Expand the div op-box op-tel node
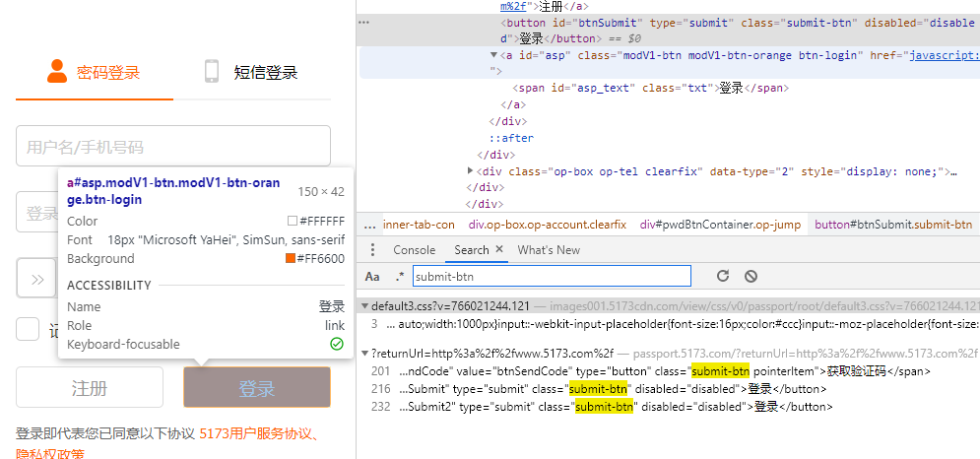Viewport: 980px width, 459px height. pos(471,170)
